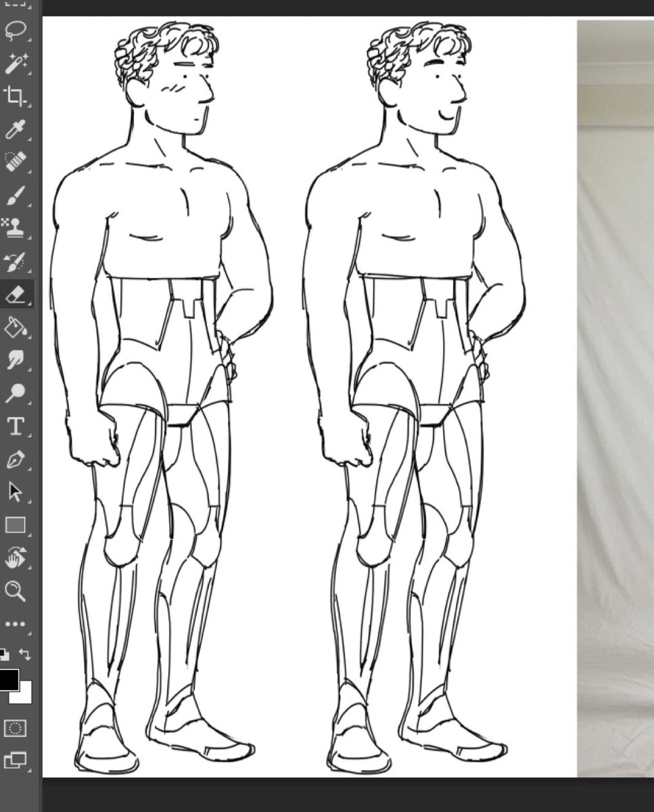Select the Crop tool

point(15,97)
